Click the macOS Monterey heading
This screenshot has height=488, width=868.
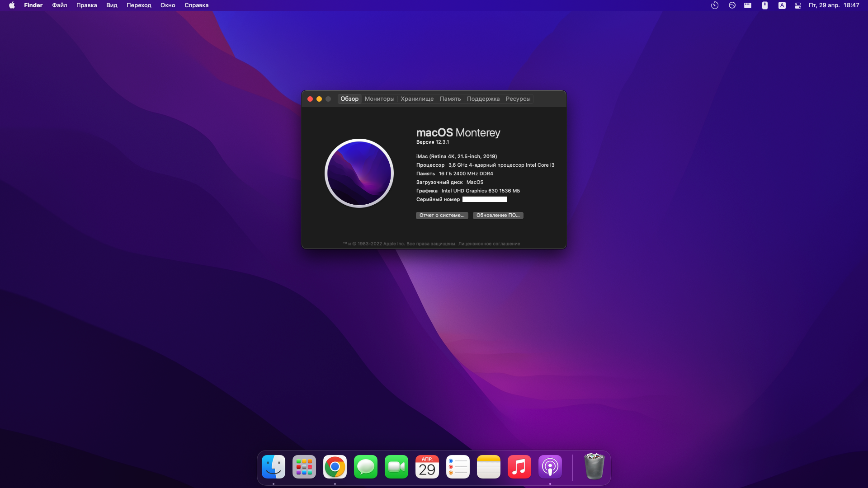tap(458, 132)
